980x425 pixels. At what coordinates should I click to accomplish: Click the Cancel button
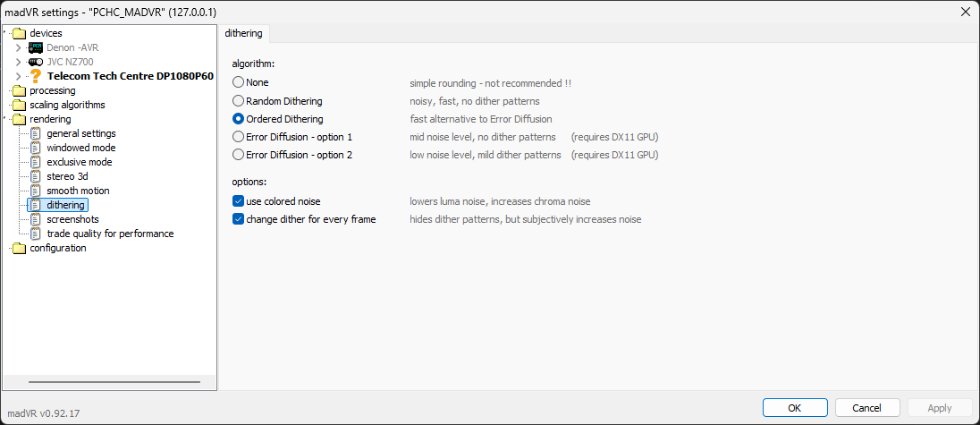click(866, 408)
